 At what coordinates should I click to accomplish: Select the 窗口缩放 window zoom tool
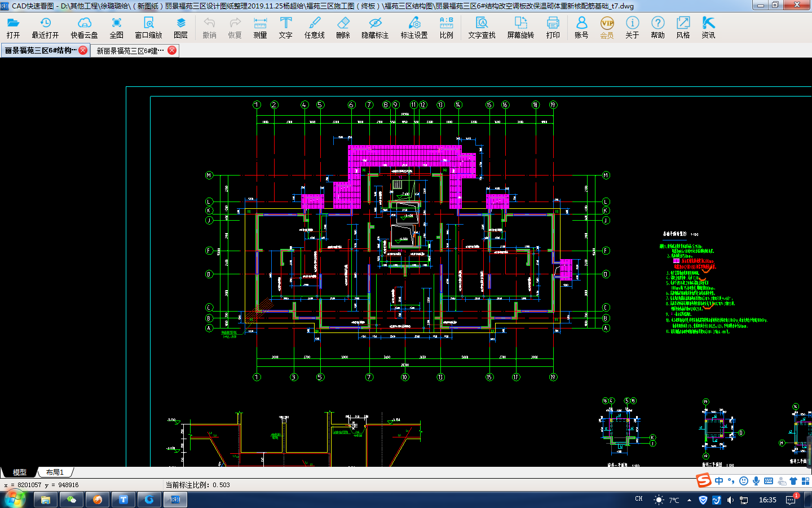pos(148,27)
